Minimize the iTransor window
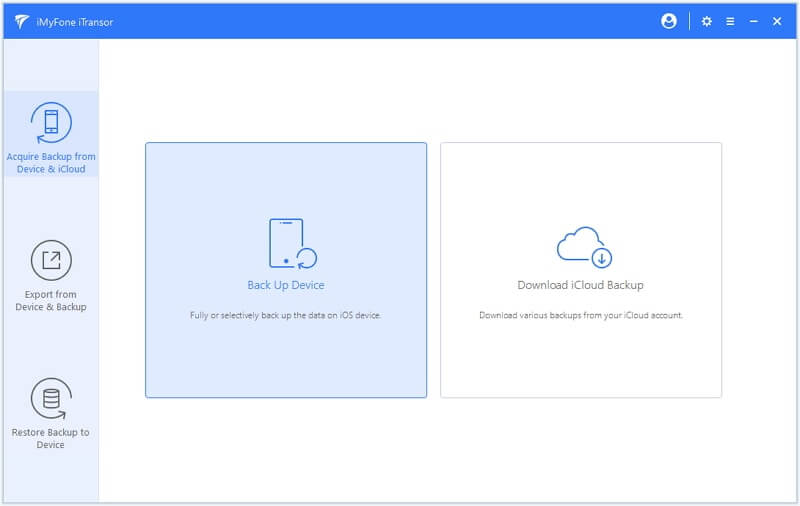 (x=754, y=21)
